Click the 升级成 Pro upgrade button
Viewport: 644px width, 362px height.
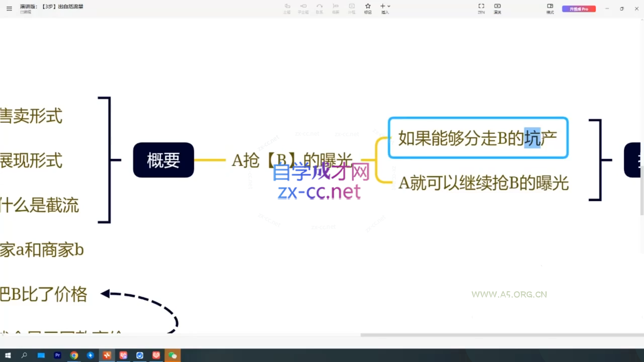click(x=579, y=9)
